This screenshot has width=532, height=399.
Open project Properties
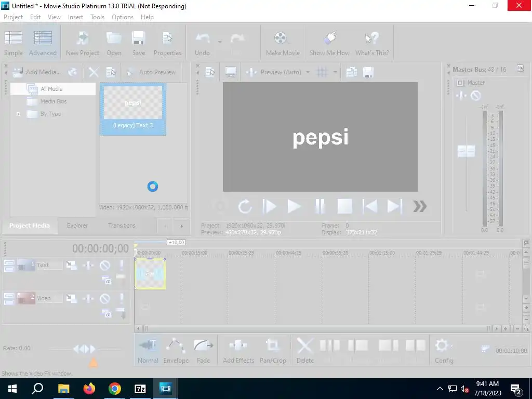pos(167,43)
